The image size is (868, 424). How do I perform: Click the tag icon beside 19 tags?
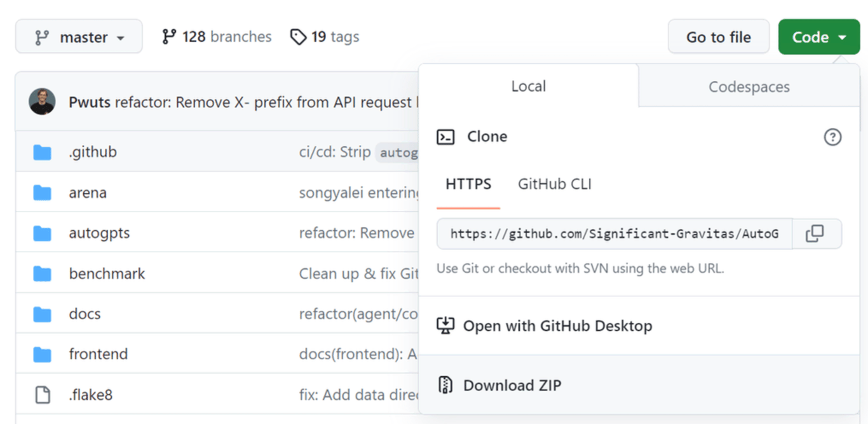point(298,36)
